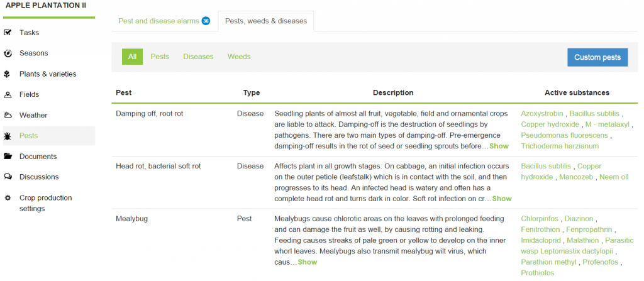
Task: Select the All filter button
Action: [132, 57]
